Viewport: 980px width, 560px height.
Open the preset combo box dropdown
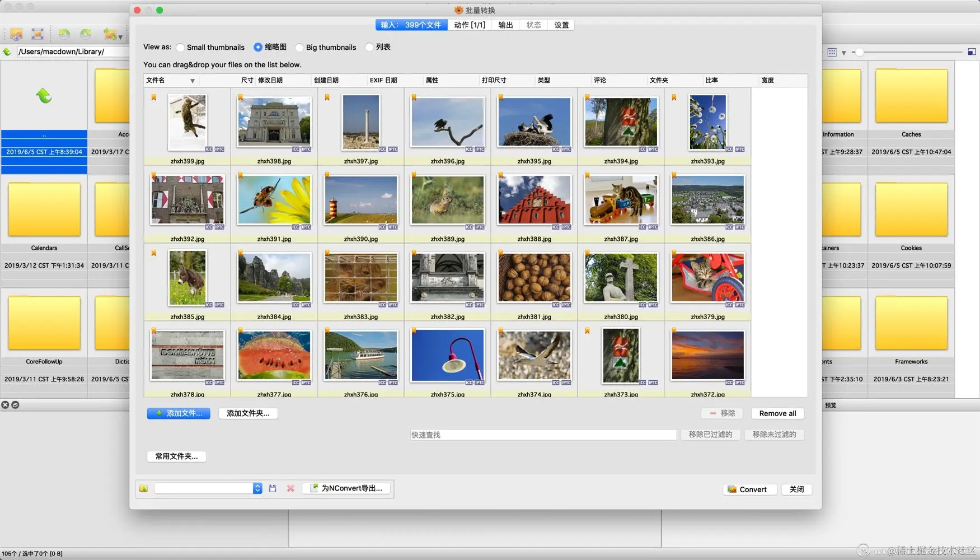click(257, 488)
